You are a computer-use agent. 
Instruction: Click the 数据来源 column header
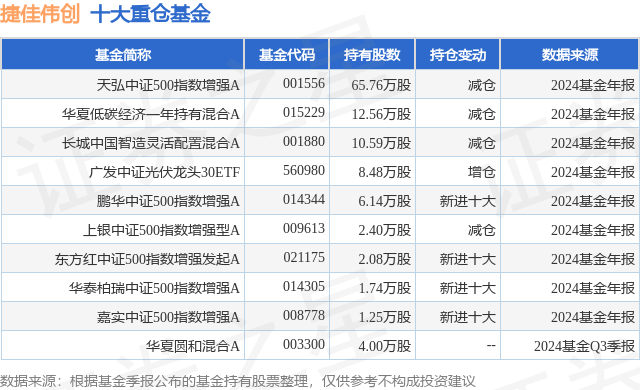click(x=570, y=54)
